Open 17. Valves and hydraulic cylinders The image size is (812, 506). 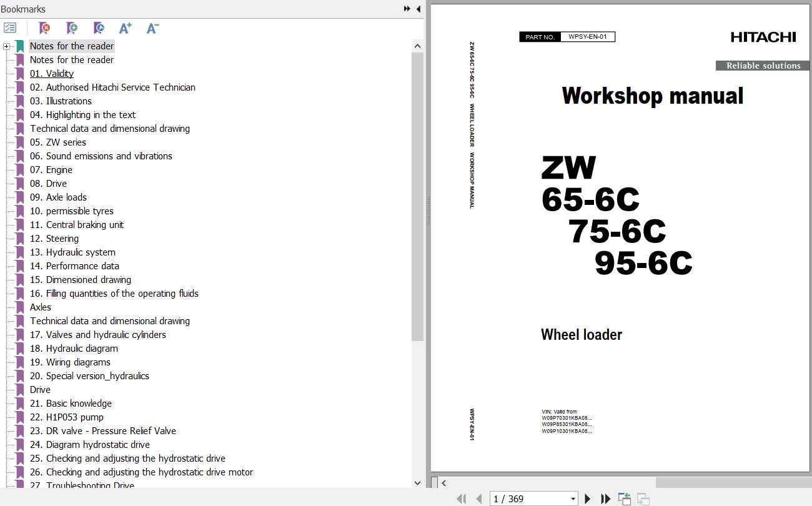tap(98, 335)
